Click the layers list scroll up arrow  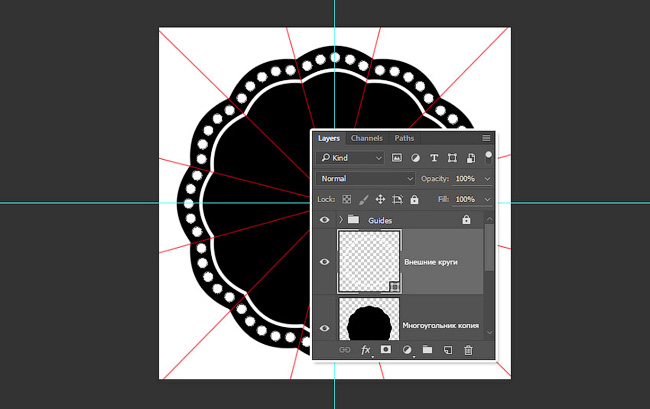(x=490, y=218)
